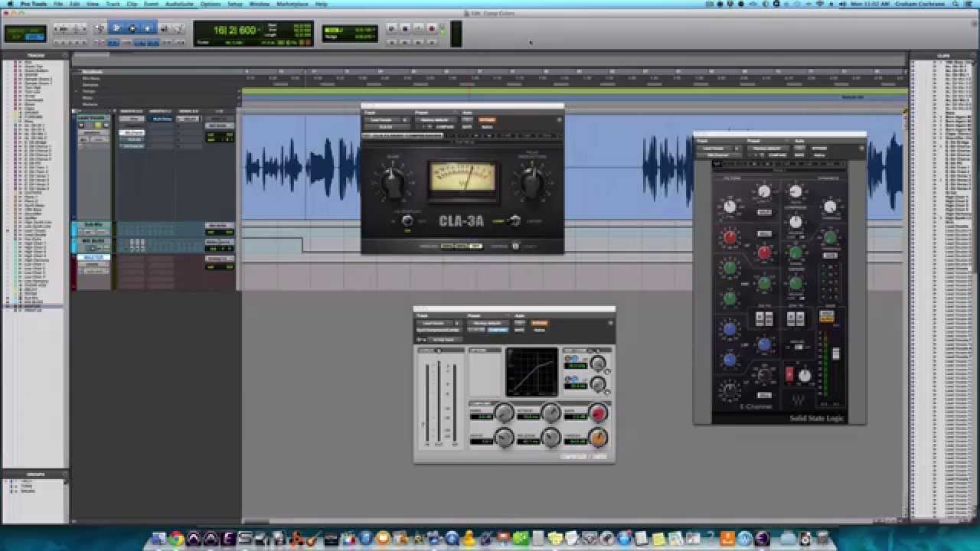Click the E-Channel output fader
980x551 pixels.
[x=835, y=354]
